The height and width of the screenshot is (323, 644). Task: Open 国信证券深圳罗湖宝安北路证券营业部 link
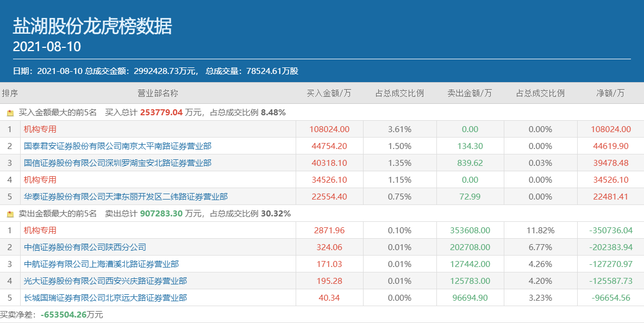pyautogui.click(x=117, y=163)
